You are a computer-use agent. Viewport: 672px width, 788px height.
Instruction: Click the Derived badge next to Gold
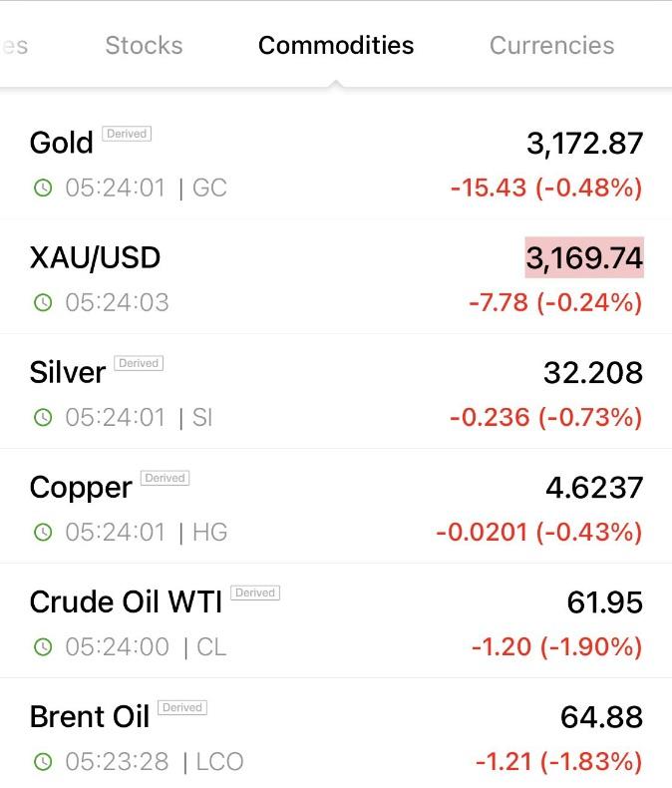tap(127, 134)
